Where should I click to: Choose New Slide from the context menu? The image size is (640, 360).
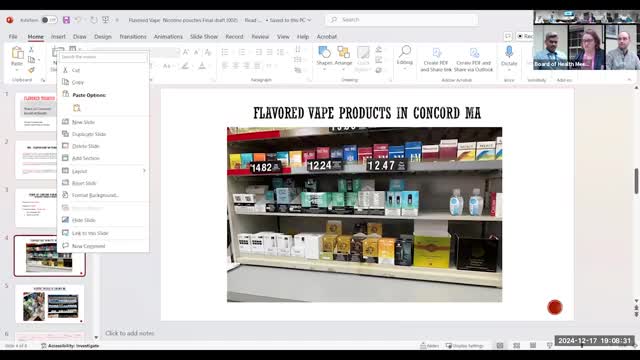[103, 122]
